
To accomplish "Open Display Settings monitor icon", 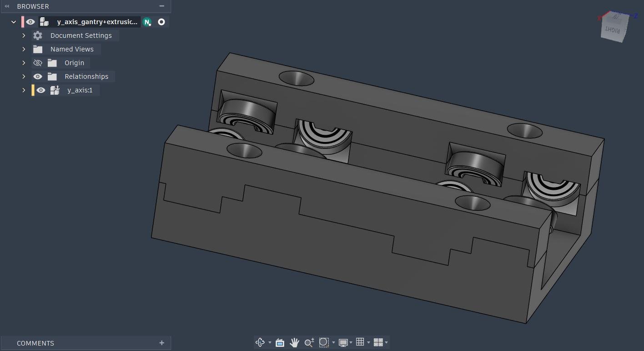I will [343, 342].
